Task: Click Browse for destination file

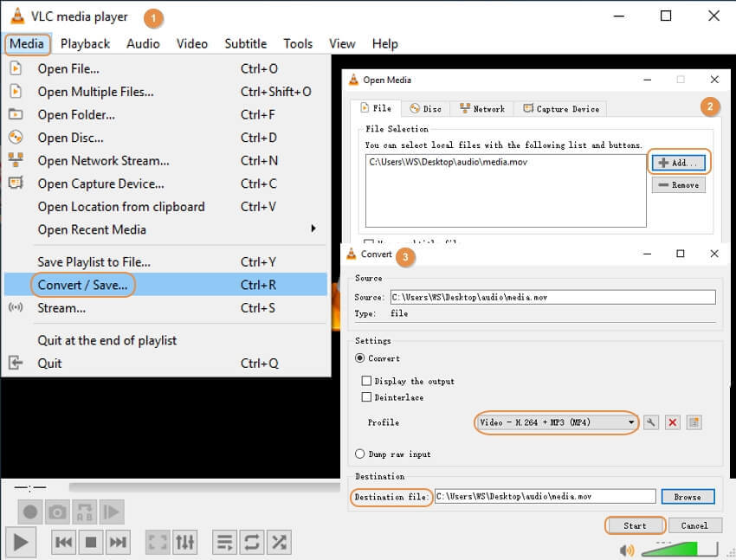Action: [x=688, y=497]
